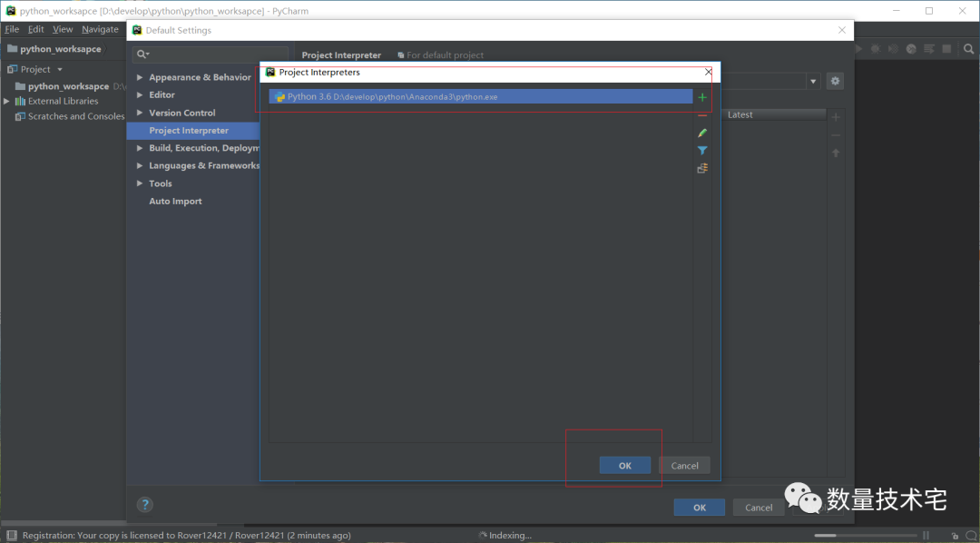
Task: Click the Help question mark button
Action: 144,504
